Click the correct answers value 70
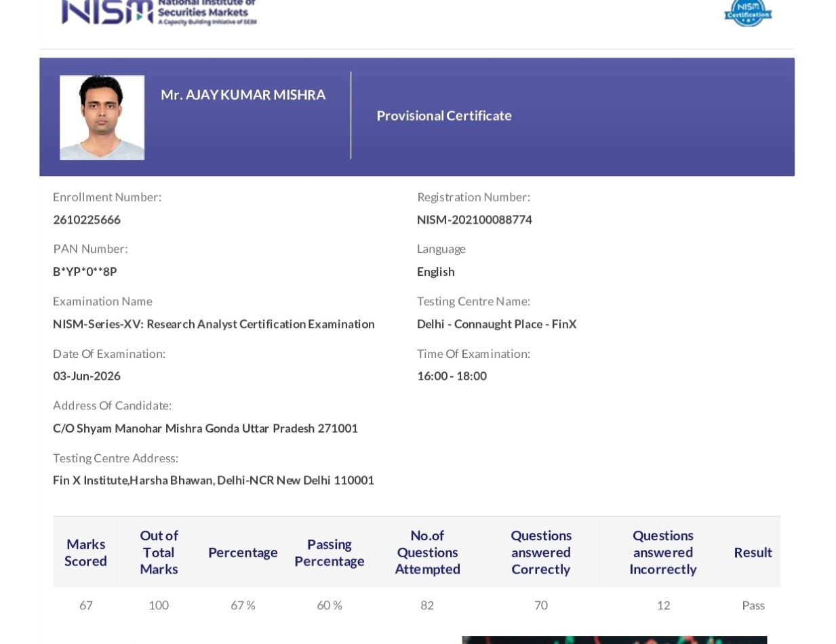The image size is (836, 644). [541, 605]
